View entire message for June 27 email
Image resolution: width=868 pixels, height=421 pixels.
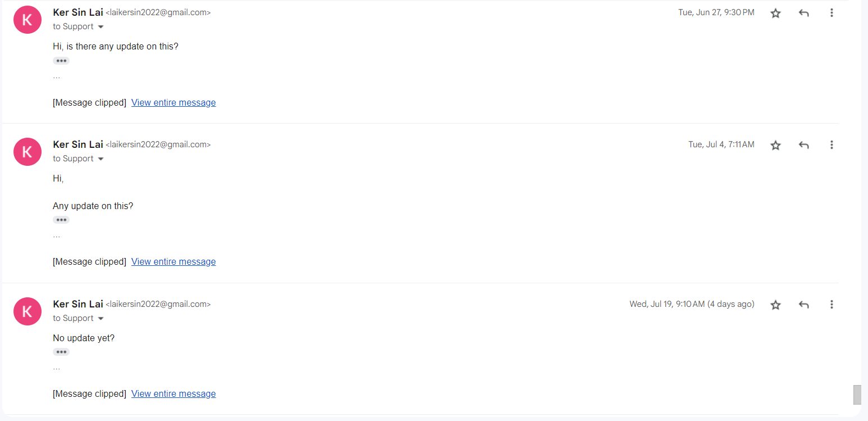(x=173, y=103)
